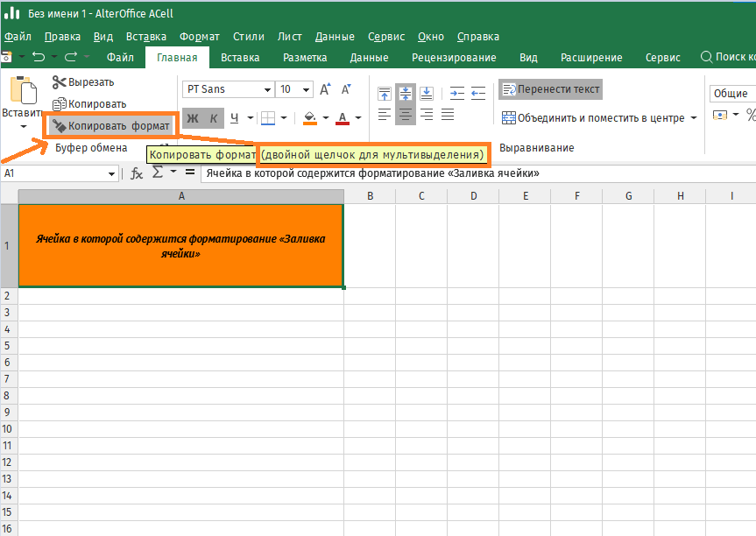Viewport: 756px width, 536px height.
Task: Toggle vertical center alignment
Action: (x=406, y=94)
